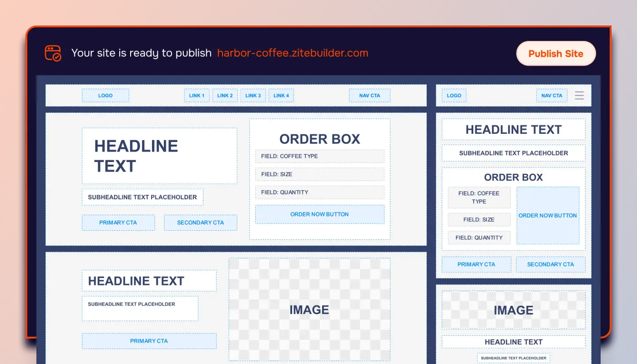Click the desktop ORDER NOW BUTTON
637x364 pixels.
tap(320, 214)
